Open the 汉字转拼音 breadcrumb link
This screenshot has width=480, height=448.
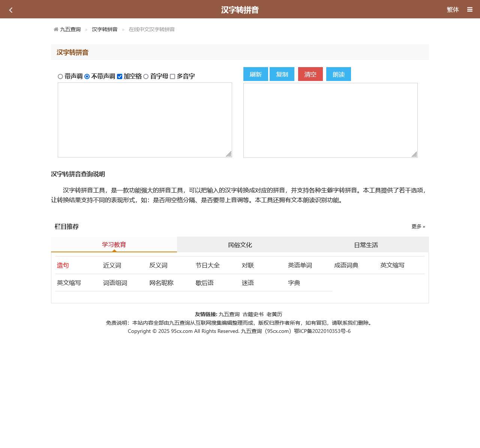point(105,29)
